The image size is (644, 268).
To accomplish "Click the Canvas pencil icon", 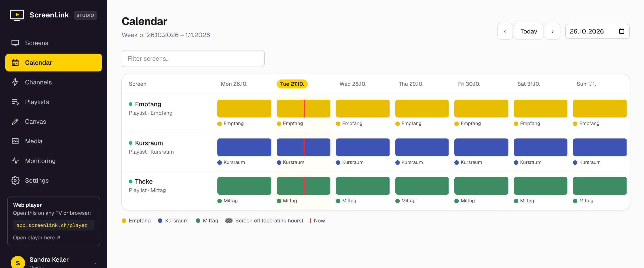I will (15, 122).
